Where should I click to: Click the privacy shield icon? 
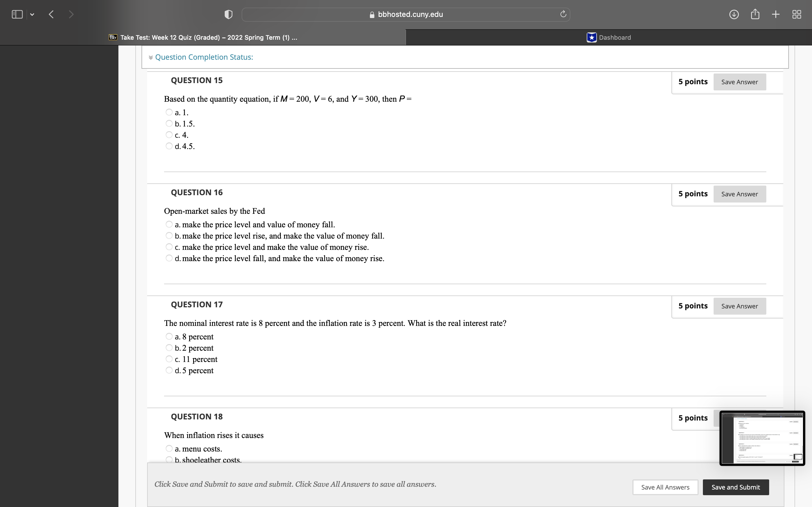click(228, 14)
